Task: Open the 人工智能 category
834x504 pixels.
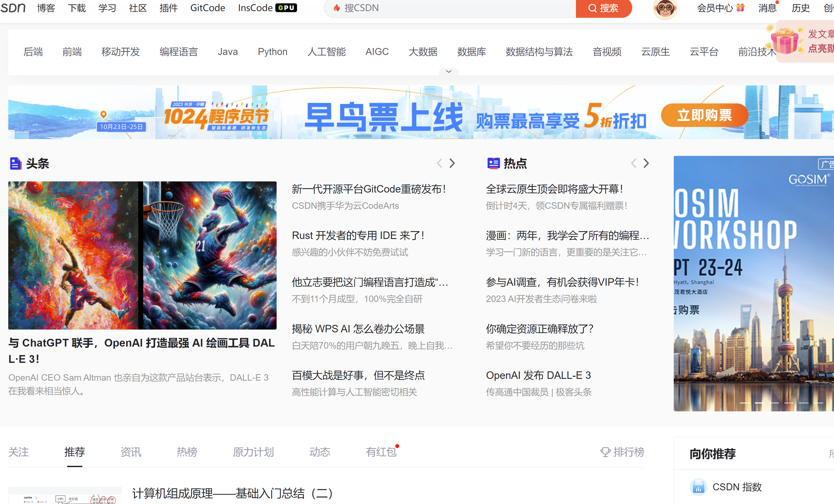Action: pos(326,52)
